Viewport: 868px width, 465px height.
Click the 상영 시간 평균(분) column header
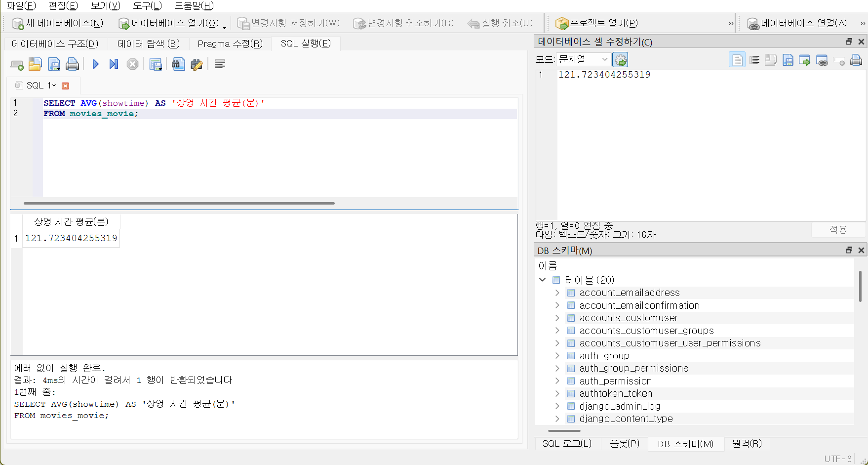pos(71,222)
